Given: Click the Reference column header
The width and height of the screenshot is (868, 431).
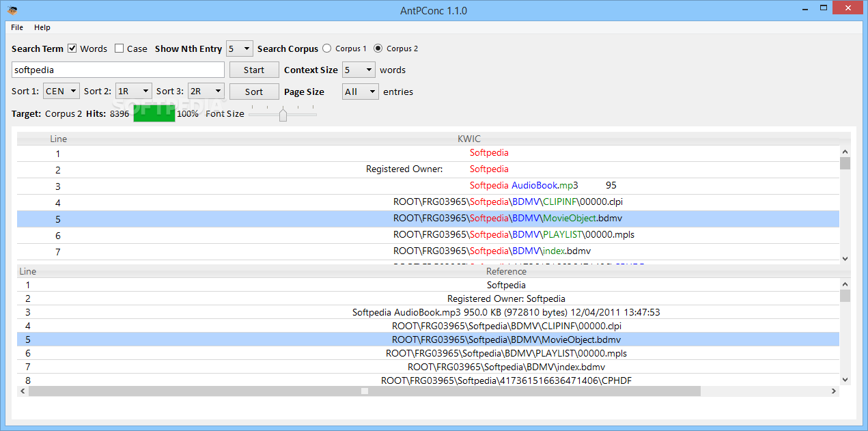Looking at the screenshot, I should click(x=506, y=271).
